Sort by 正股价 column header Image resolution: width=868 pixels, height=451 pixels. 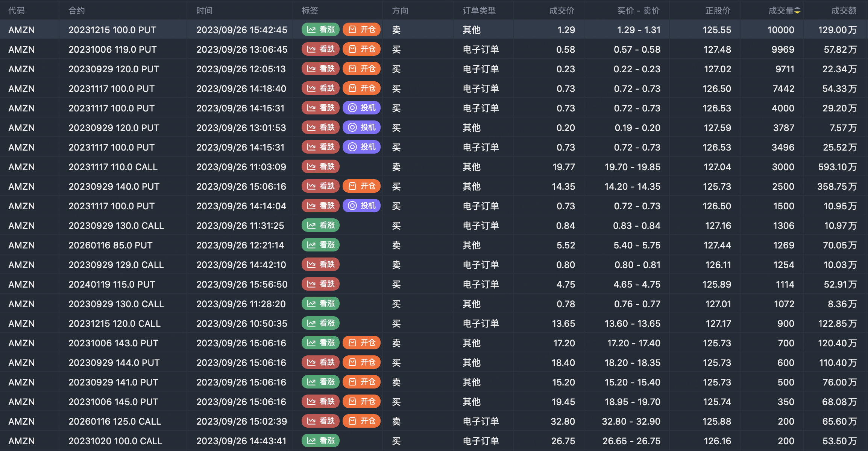coord(718,11)
